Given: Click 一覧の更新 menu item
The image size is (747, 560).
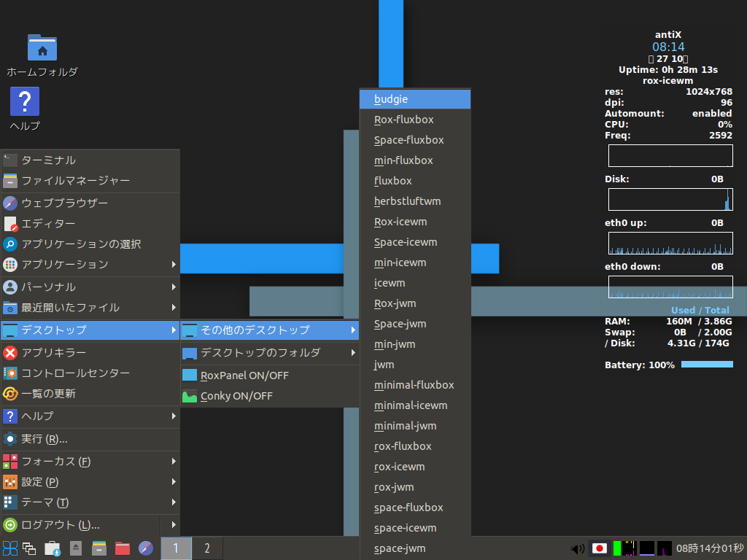Looking at the screenshot, I should click(x=90, y=393).
